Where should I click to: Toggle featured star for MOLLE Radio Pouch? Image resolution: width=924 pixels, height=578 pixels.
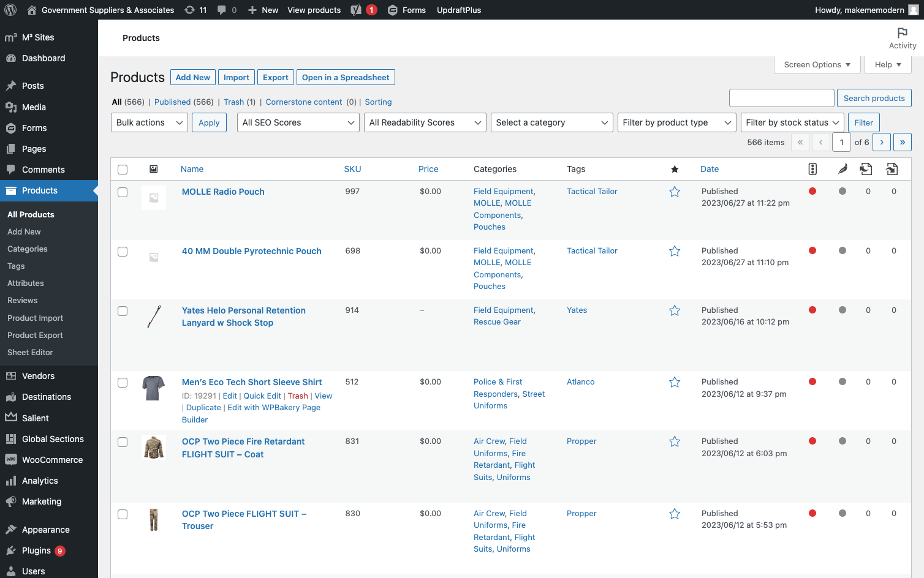675,192
